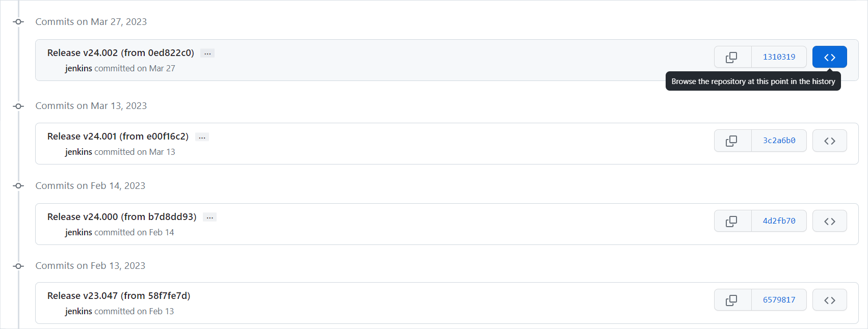Open commit hash link 6579817
Viewport: 868px width, 329px height.
click(x=779, y=300)
